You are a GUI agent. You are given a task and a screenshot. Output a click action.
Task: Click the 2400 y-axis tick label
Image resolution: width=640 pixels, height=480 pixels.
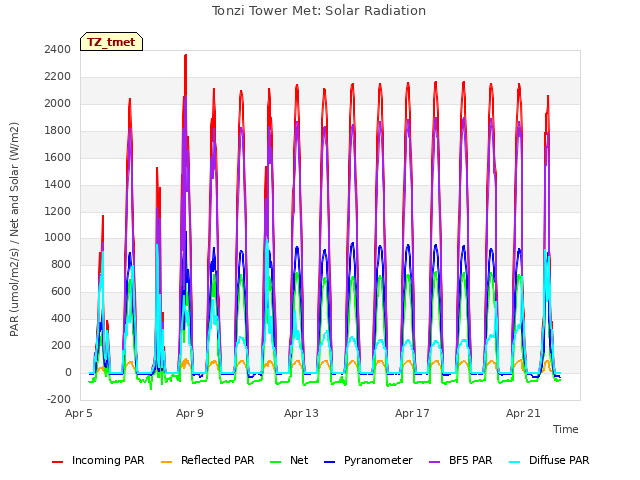[x=58, y=50]
